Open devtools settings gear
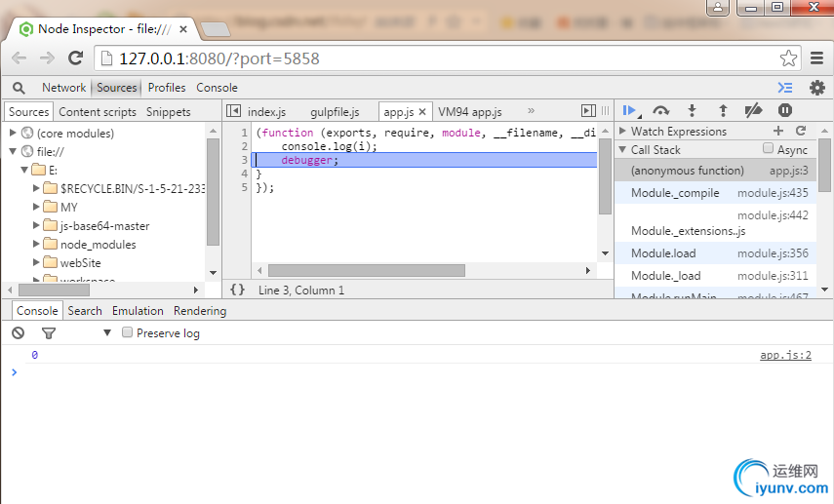The image size is (834, 504). 817,88
